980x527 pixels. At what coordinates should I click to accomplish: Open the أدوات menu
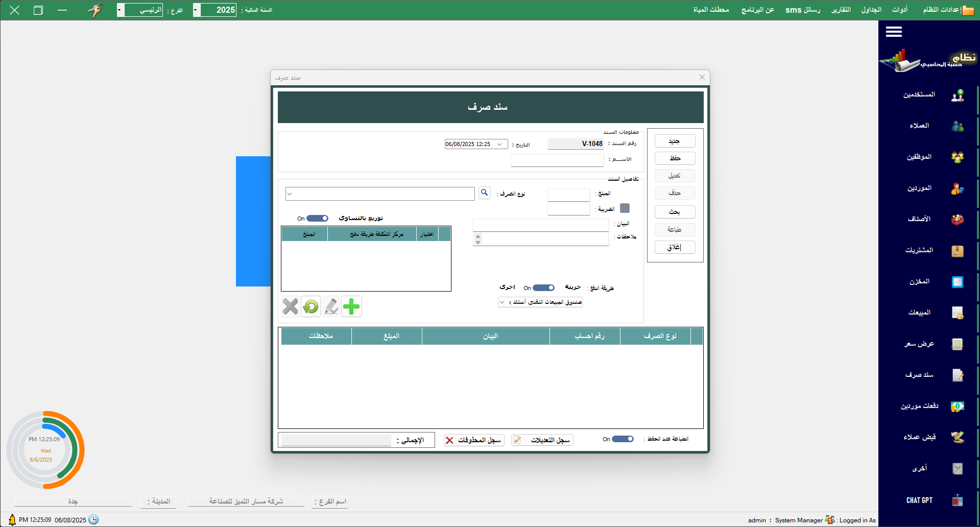(899, 10)
